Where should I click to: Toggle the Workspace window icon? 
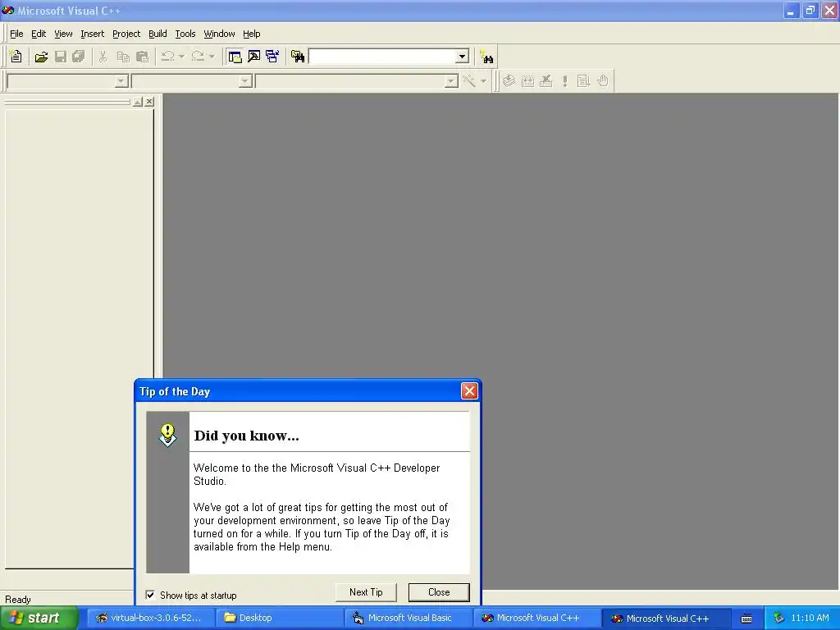[x=235, y=57]
